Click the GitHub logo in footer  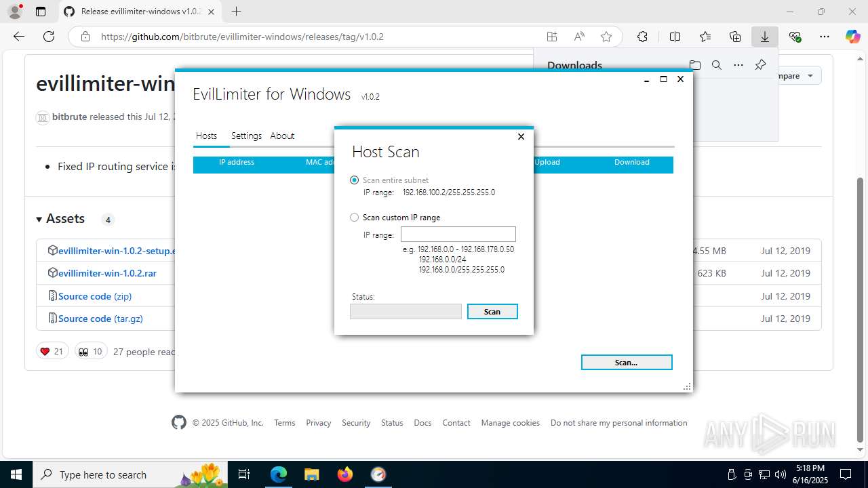click(x=179, y=423)
